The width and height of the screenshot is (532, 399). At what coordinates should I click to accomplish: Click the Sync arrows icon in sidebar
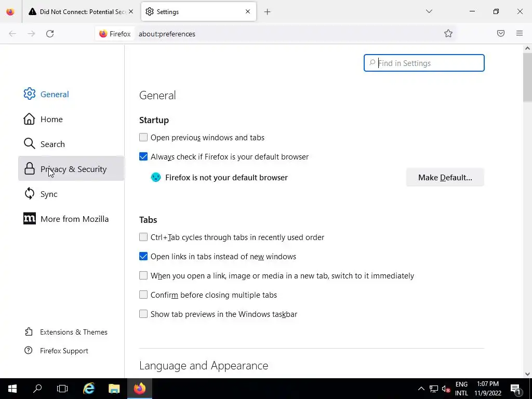[x=30, y=194]
